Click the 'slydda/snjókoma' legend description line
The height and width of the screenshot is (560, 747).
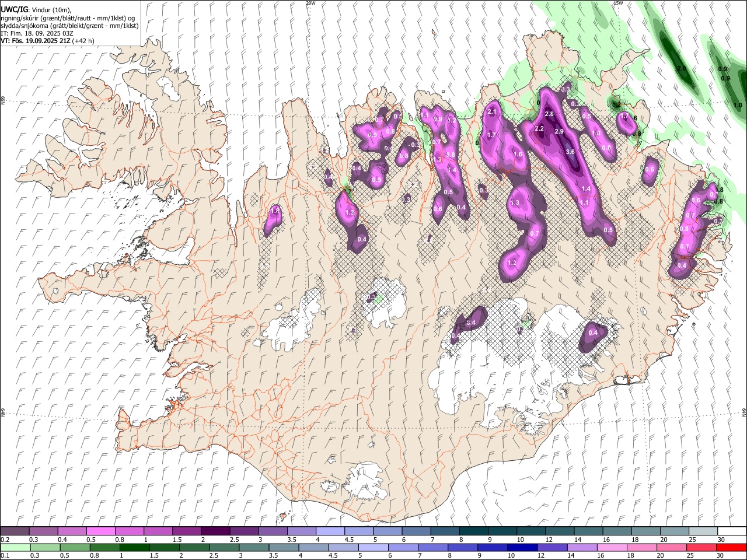point(69,26)
